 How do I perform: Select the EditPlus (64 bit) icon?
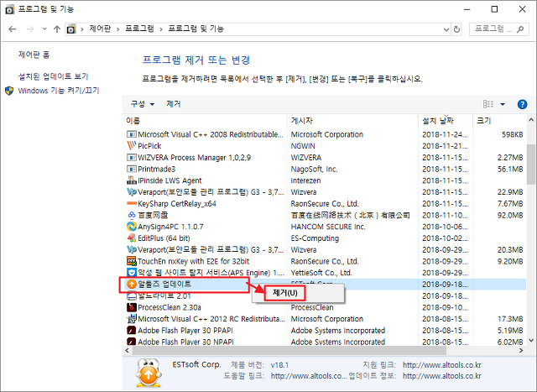(132, 238)
